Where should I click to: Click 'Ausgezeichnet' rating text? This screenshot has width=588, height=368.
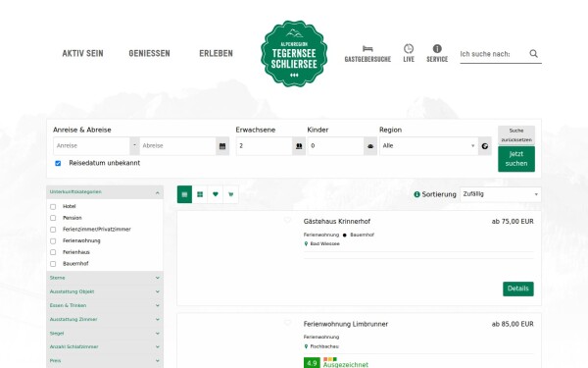click(345, 365)
